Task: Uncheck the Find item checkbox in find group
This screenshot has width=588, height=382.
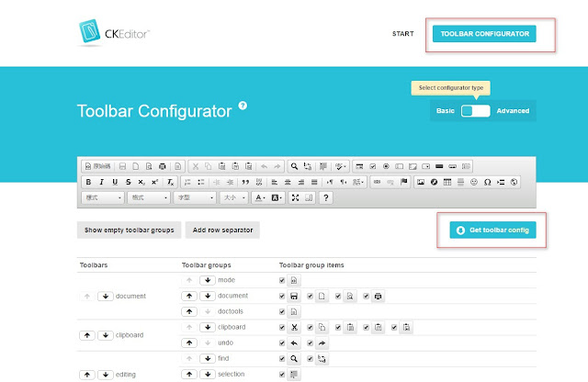Action: [x=282, y=359]
